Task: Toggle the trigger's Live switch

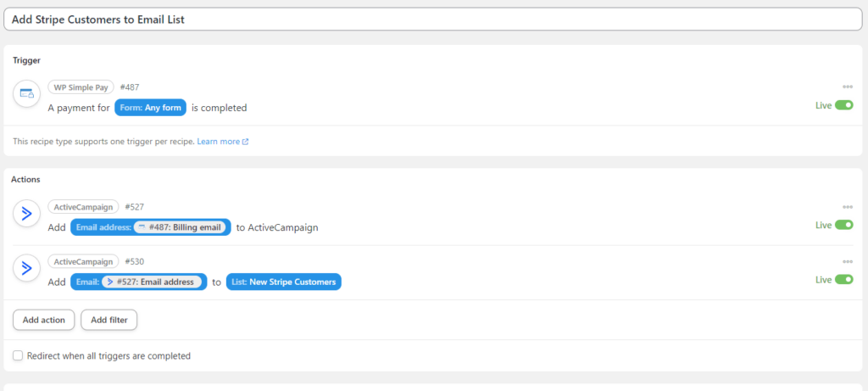Action: tap(843, 105)
